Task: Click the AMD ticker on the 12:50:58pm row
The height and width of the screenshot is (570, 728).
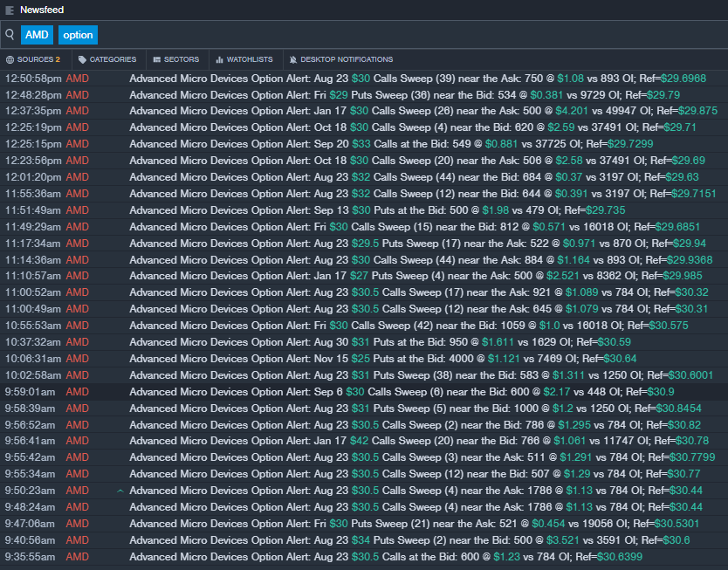Action: tap(77, 79)
